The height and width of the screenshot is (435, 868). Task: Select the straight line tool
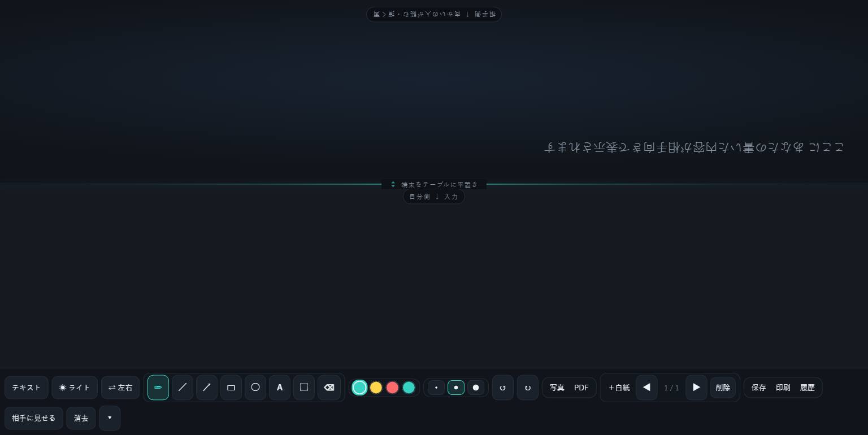click(x=183, y=388)
